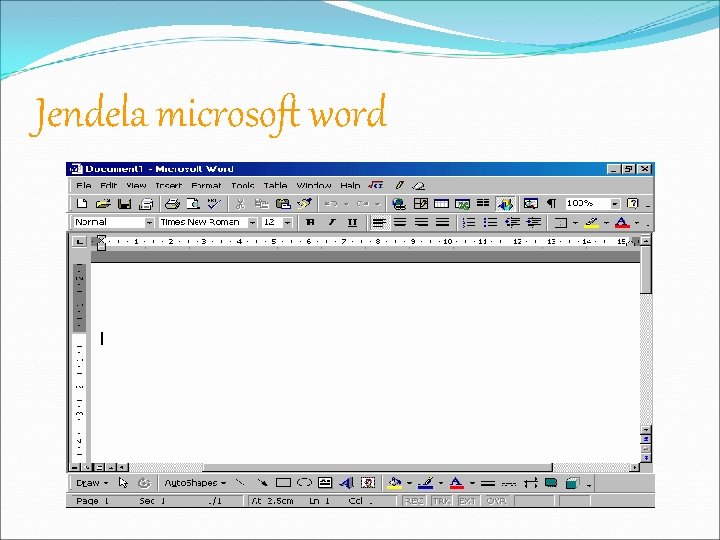Toggle Drawing toolbar button
Image resolution: width=720 pixels, height=540 pixels.
[x=505, y=203]
